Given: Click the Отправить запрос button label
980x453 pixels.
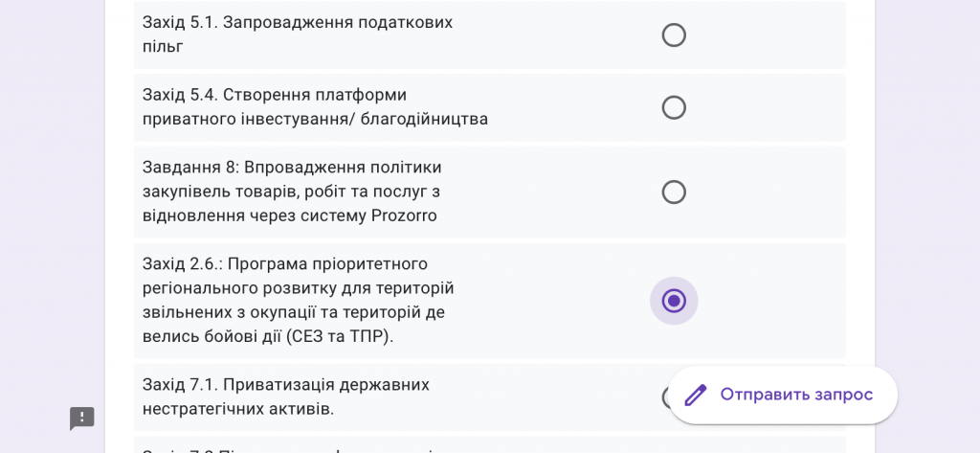Looking at the screenshot, I should point(796,395).
